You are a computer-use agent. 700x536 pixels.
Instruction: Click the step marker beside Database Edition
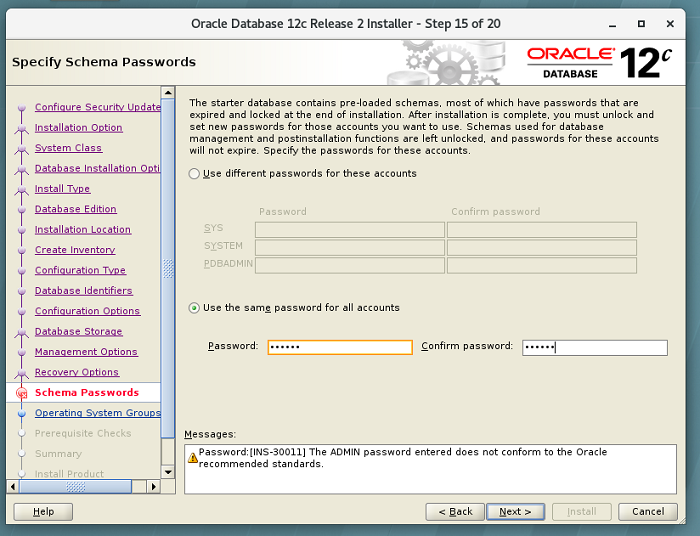tap(21, 209)
